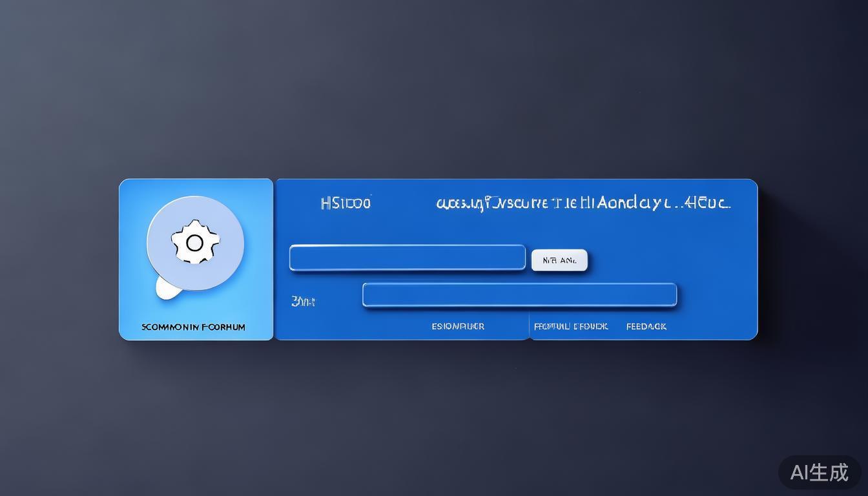Click the white gear icon
Image resolution: width=868 pixels, height=496 pixels.
pyautogui.click(x=194, y=242)
